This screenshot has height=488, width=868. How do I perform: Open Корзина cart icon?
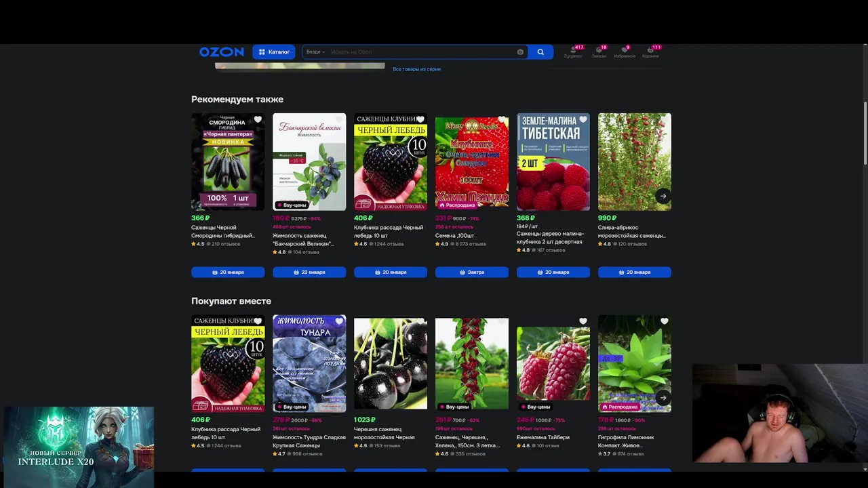point(650,52)
